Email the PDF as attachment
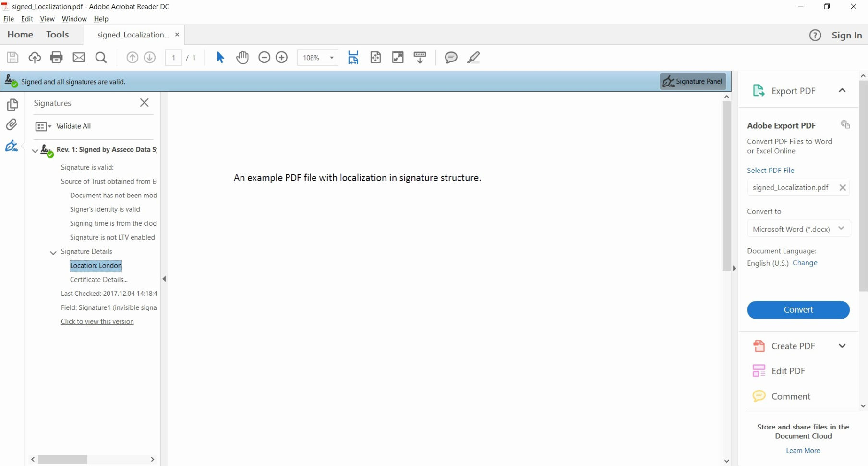Viewport: 868px width, 466px height. click(x=78, y=57)
